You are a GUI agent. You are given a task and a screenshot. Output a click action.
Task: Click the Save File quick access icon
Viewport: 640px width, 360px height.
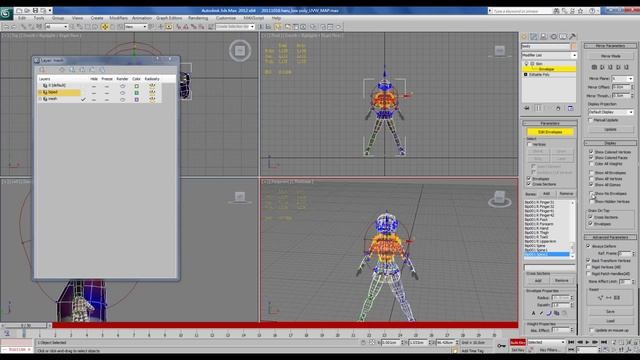click(x=35, y=11)
